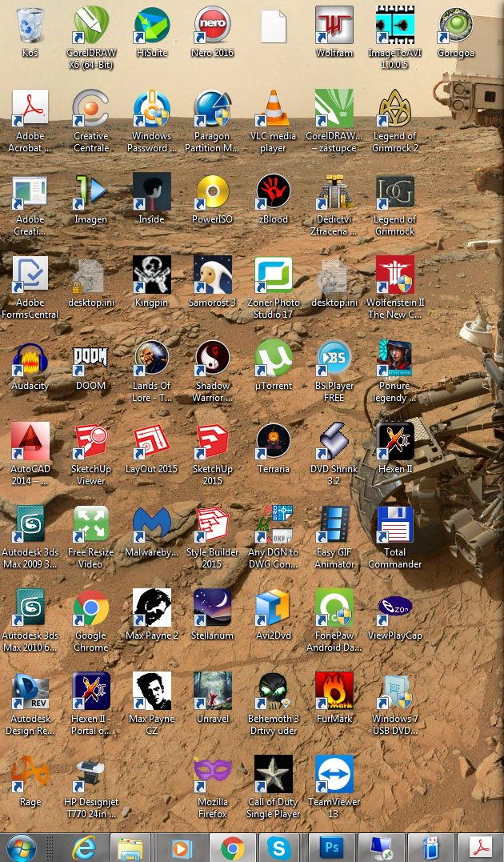The height and width of the screenshot is (862, 504).
Task: Select the Legend of Grimrock 2 icon
Action: coord(394,108)
